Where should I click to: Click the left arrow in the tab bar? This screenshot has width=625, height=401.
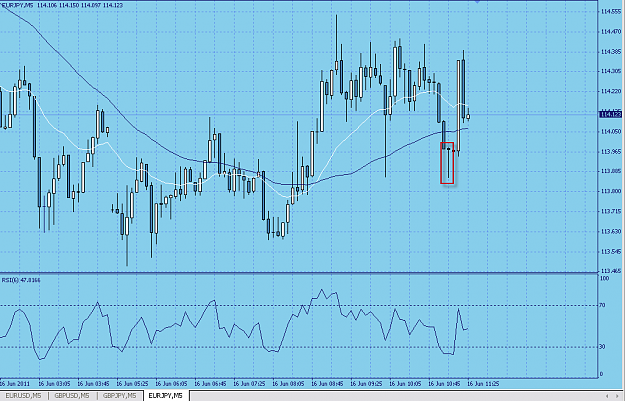tap(607, 396)
